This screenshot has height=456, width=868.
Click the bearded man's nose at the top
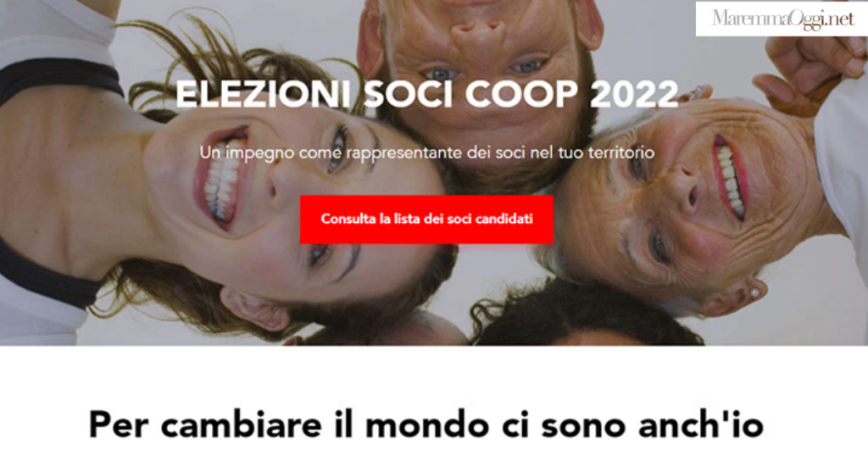pyautogui.click(x=478, y=34)
